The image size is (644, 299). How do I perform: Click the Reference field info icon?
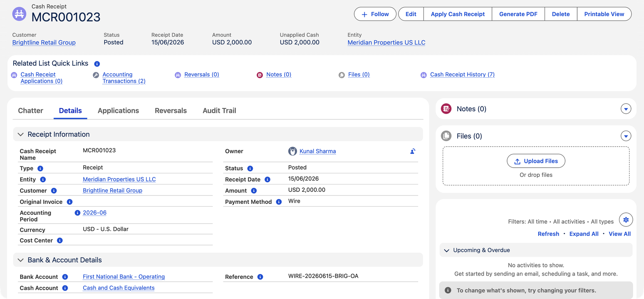[260, 277]
